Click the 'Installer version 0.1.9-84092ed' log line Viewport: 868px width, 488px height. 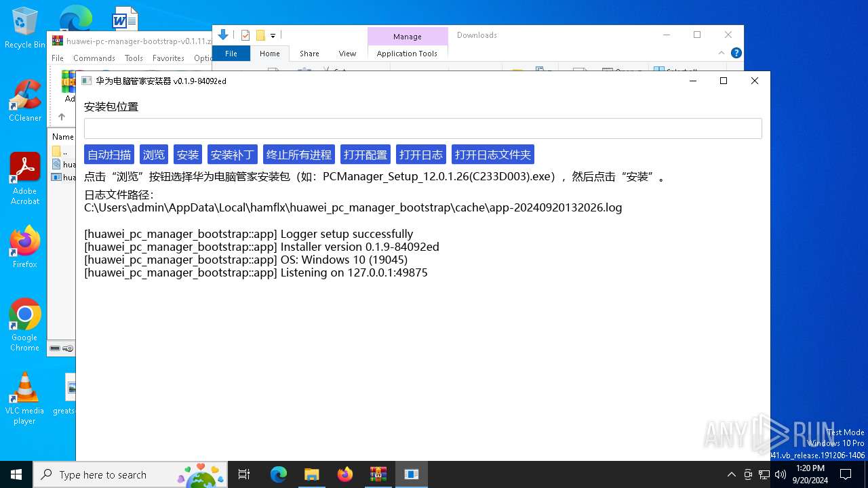click(x=262, y=247)
